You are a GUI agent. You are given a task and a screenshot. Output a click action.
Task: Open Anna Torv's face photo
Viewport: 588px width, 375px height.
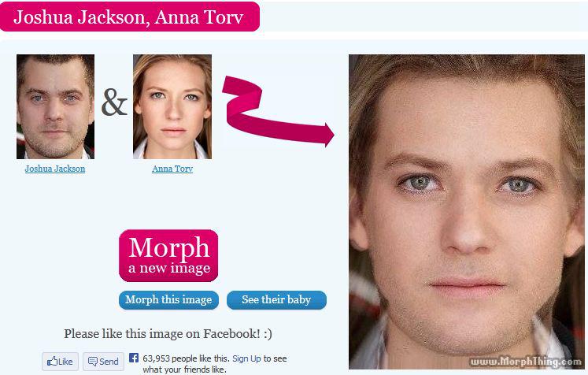(x=172, y=106)
